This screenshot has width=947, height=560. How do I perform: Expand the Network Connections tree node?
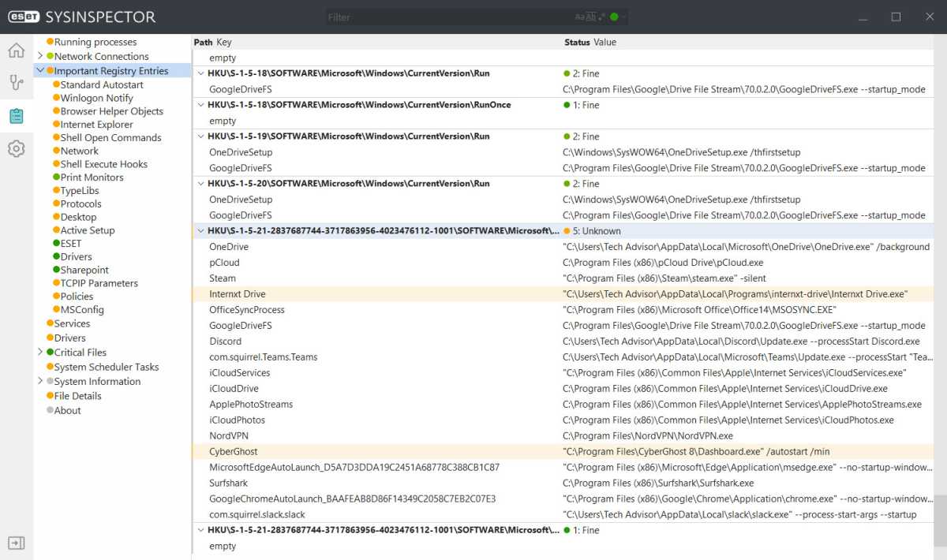coord(40,56)
